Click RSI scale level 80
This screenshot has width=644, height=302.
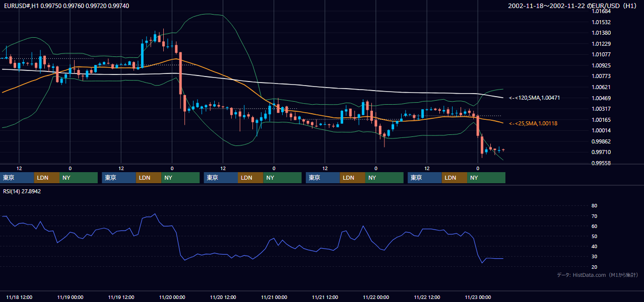coord(594,206)
